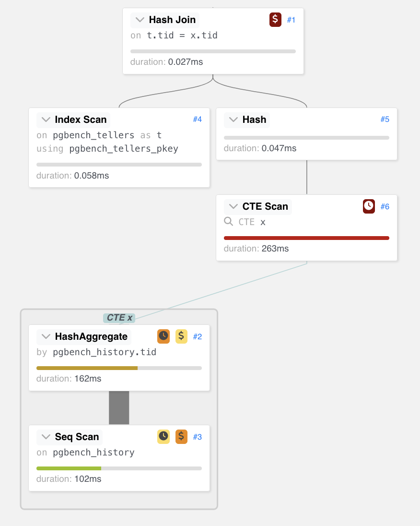Image resolution: width=420 pixels, height=526 pixels.
Task: Toggle the Seq Scan node chevron
Action: pyautogui.click(x=46, y=436)
